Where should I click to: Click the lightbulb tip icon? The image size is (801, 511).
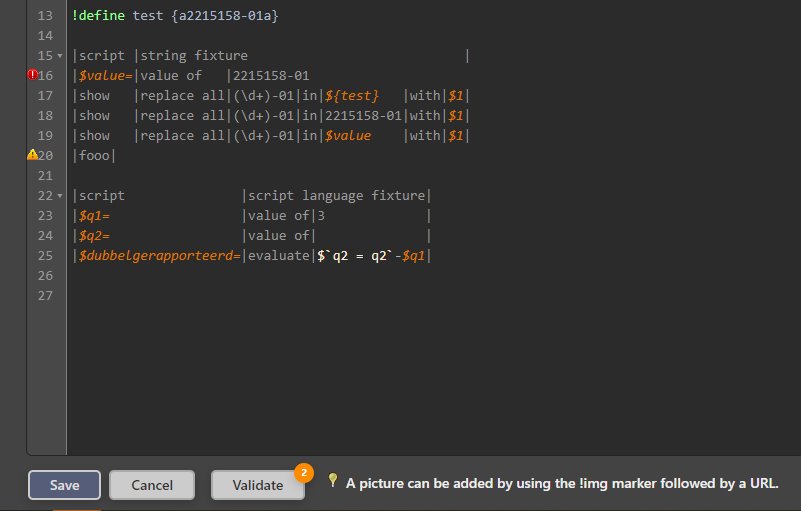click(x=333, y=480)
